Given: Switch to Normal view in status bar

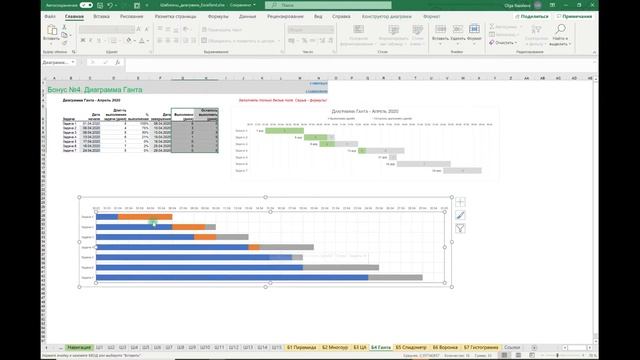Looking at the screenshot, I should [x=504, y=355].
